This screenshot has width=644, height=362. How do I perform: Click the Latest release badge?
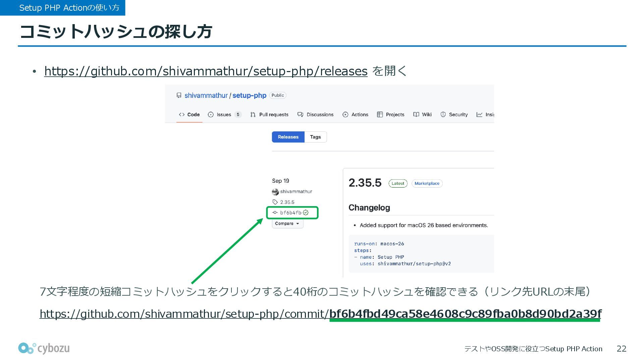point(398,183)
